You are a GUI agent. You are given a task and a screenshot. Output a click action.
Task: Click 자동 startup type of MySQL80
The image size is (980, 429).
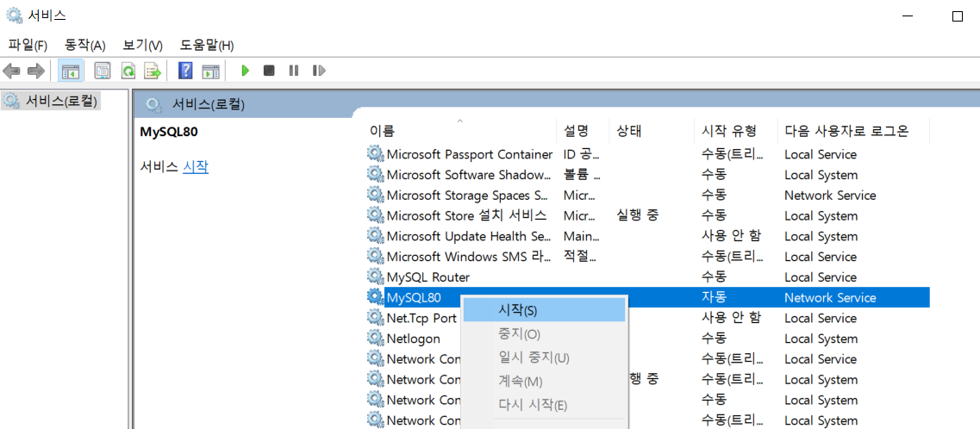coord(715,297)
